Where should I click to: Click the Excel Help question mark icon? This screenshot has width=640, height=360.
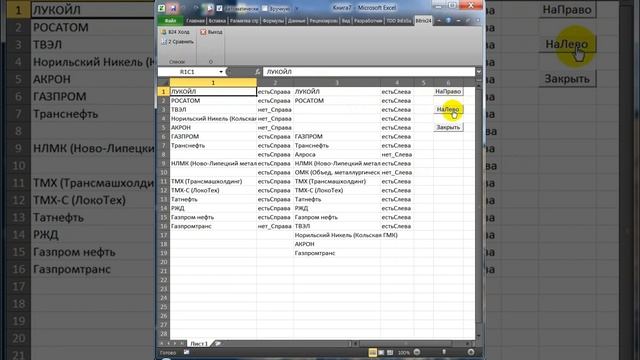(448, 20)
